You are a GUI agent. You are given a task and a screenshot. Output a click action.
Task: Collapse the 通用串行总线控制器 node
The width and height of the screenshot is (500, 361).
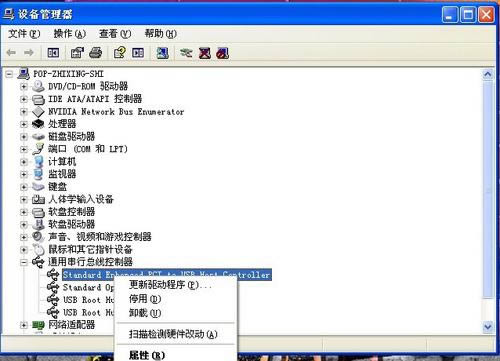coord(23,262)
